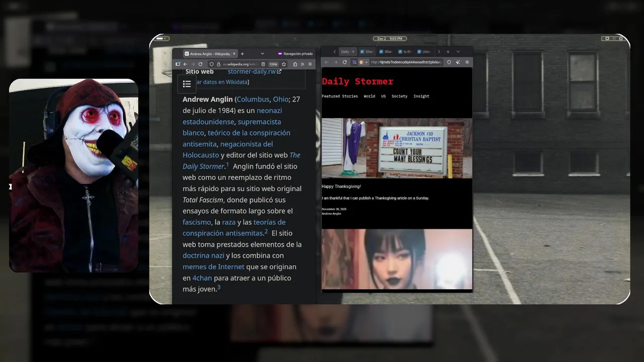Open tracking protection shield in Wikipedia window
This screenshot has width=644, height=362.
point(211,64)
